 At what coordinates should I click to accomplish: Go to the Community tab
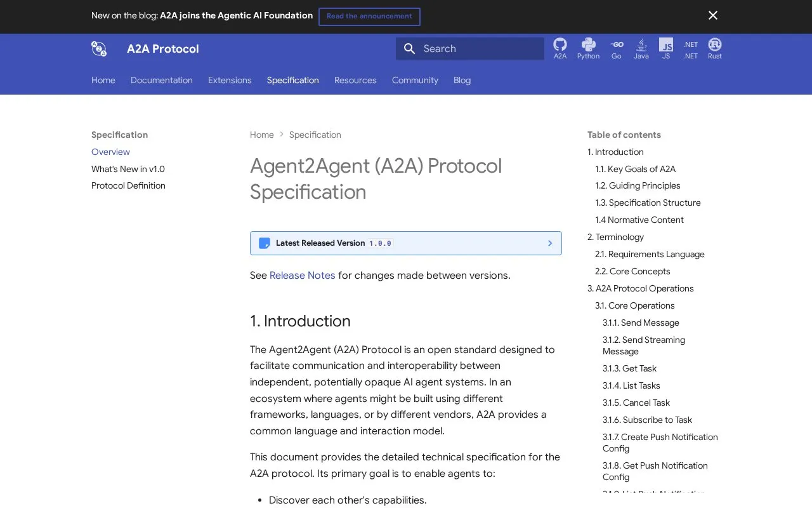tap(415, 80)
